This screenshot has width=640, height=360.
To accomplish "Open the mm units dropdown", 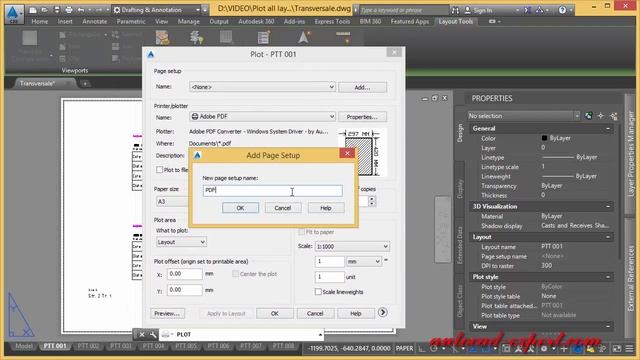I will (x=364, y=261).
